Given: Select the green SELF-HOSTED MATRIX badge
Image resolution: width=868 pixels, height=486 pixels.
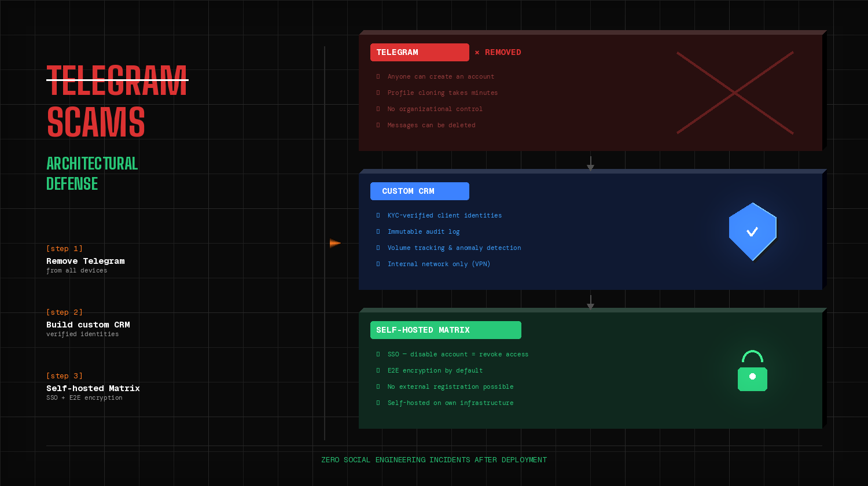Looking at the screenshot, I should tap(446, 330).
